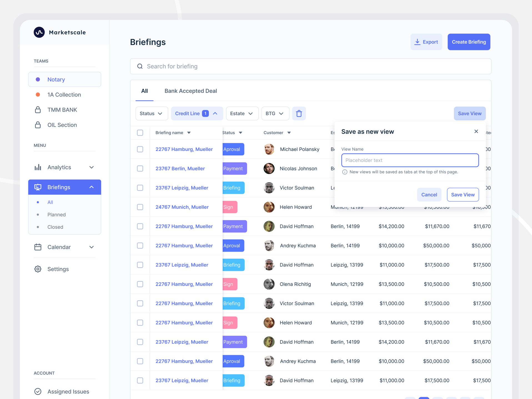This screenshot has height=399, width=532.
Task: Select the 24767 Munich, Mueller row checkbox
Action: pyautogui.click(x=140, y=207)
